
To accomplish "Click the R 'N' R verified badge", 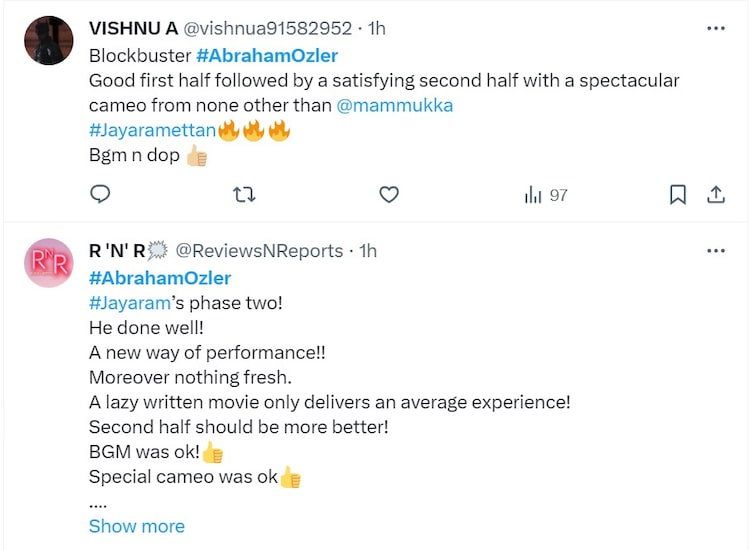I will 160,251.
